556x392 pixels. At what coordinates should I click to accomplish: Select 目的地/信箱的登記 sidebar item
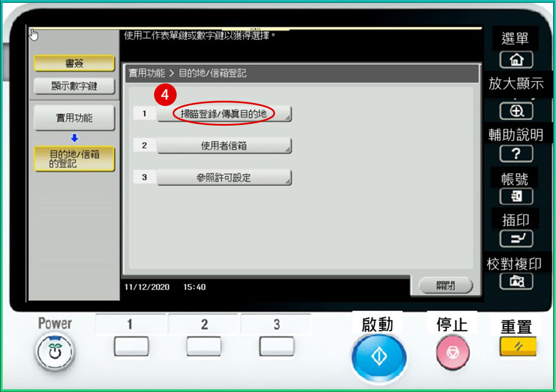(74, 159)
